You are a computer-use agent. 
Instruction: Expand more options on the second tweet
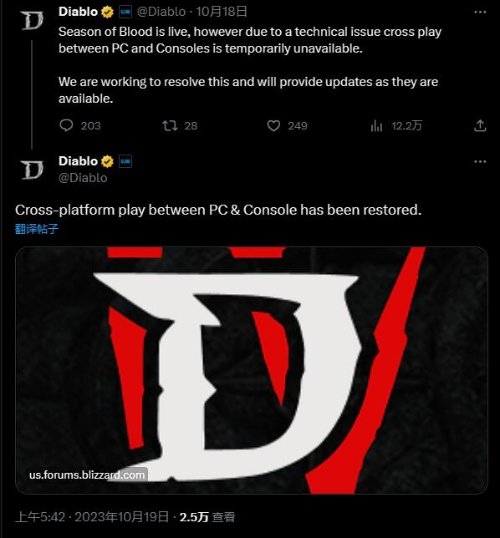(x=480, y=161)
